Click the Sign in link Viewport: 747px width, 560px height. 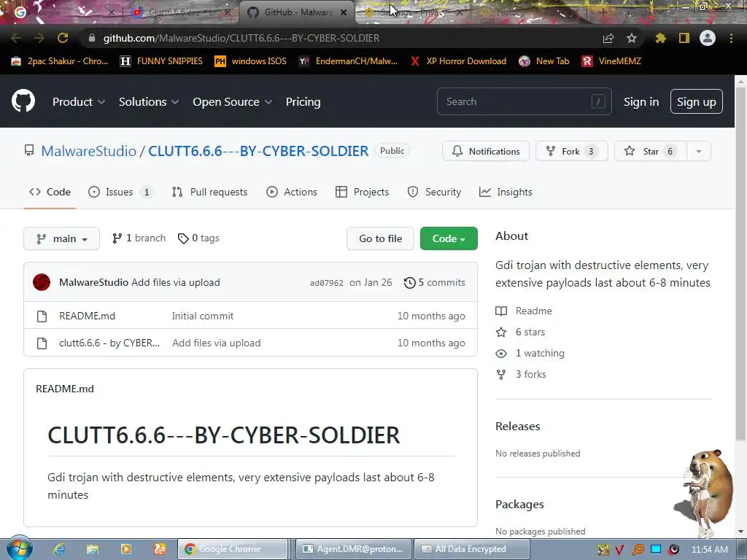click(641, 102)
